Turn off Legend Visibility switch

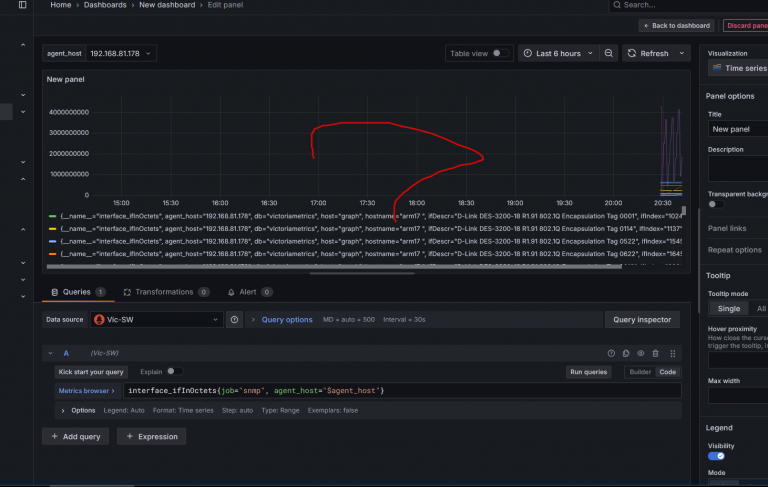pos(716,456)
